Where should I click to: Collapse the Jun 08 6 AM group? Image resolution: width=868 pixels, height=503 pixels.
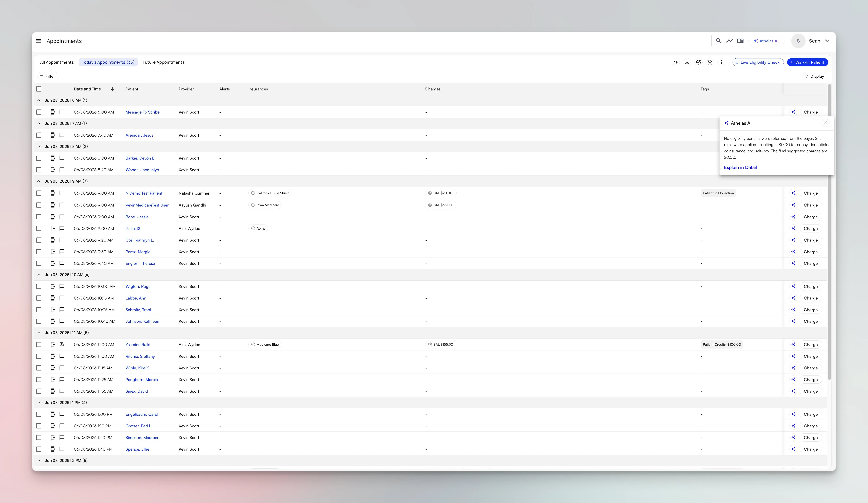[x=39, y=100]
